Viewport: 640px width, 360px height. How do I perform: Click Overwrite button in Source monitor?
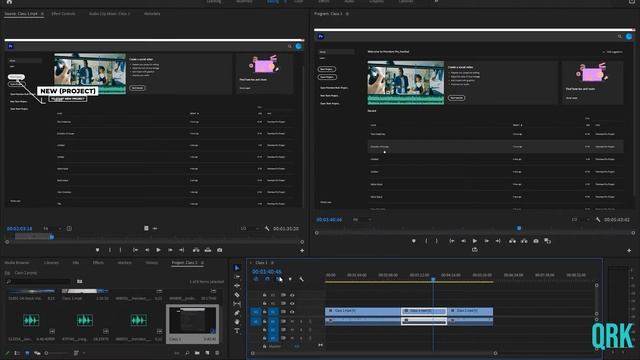pyautogui.click(x=208, y=250)
